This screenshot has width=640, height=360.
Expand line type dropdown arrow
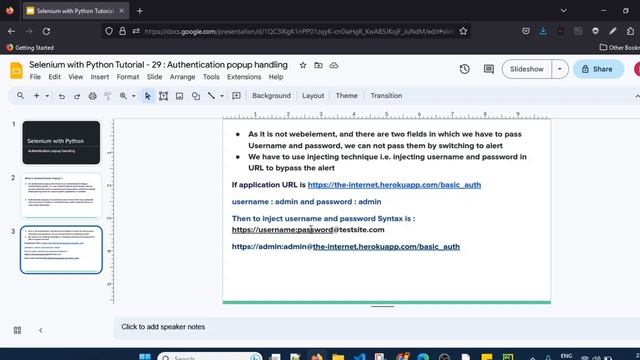(222, 96)
